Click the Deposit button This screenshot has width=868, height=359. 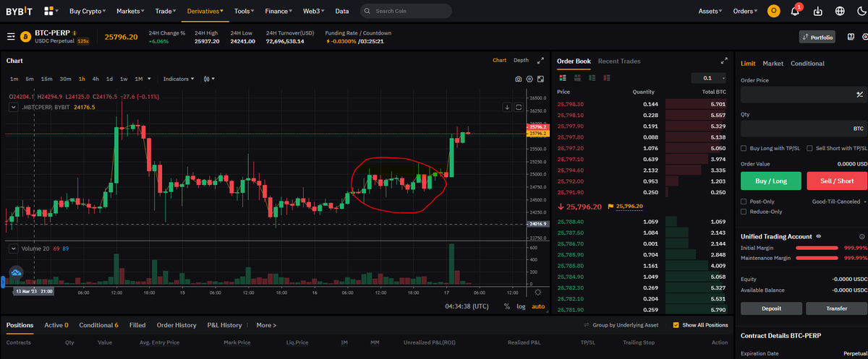point(770,308)
